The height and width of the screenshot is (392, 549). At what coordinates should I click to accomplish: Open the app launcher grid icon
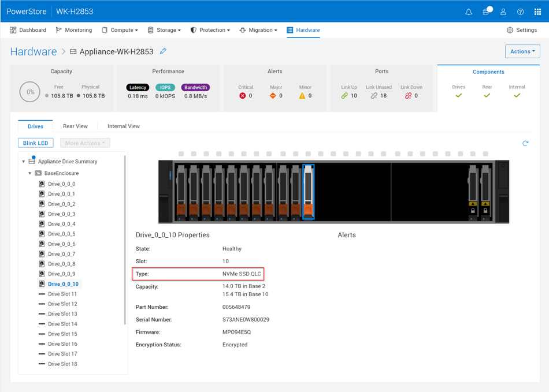click(536, 12)
